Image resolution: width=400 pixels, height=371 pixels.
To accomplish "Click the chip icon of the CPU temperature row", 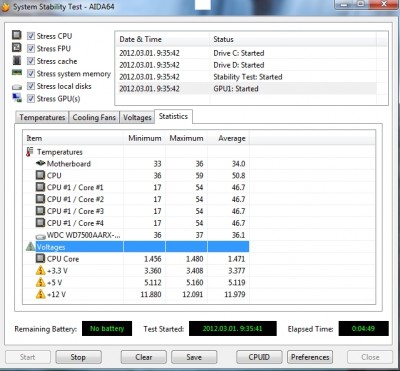I will click(40, 175).
